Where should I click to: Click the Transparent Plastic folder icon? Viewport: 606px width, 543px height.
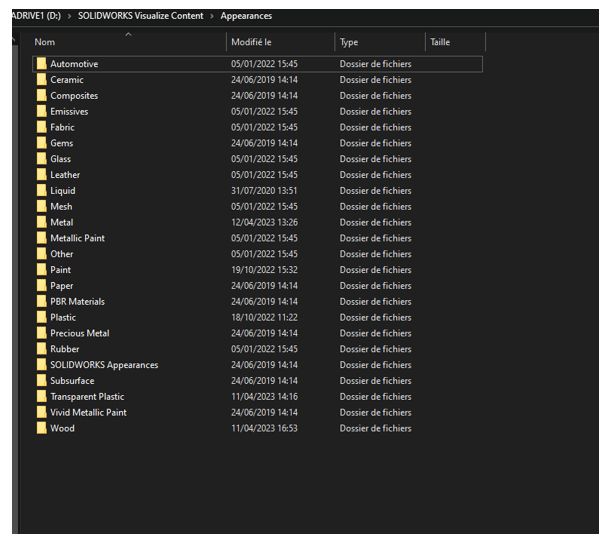(x=42, y=397)
